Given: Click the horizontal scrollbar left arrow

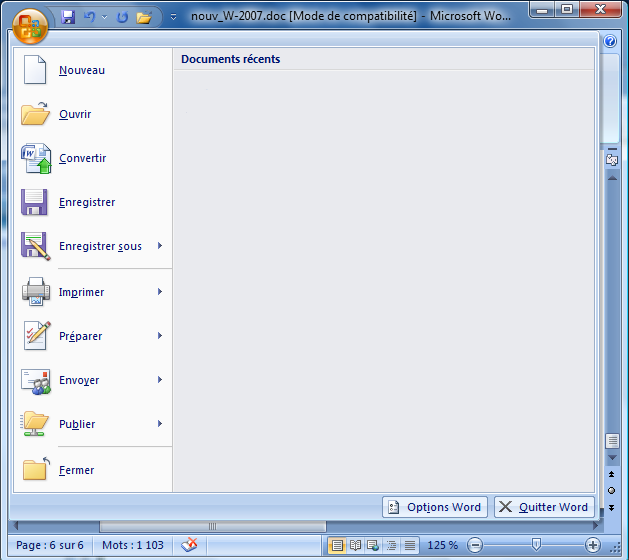Looking at the screenshot, I should coord(15,526).
